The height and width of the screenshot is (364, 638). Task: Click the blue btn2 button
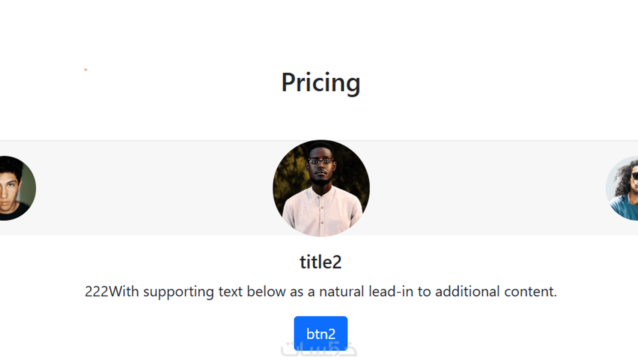click(321, 333)
